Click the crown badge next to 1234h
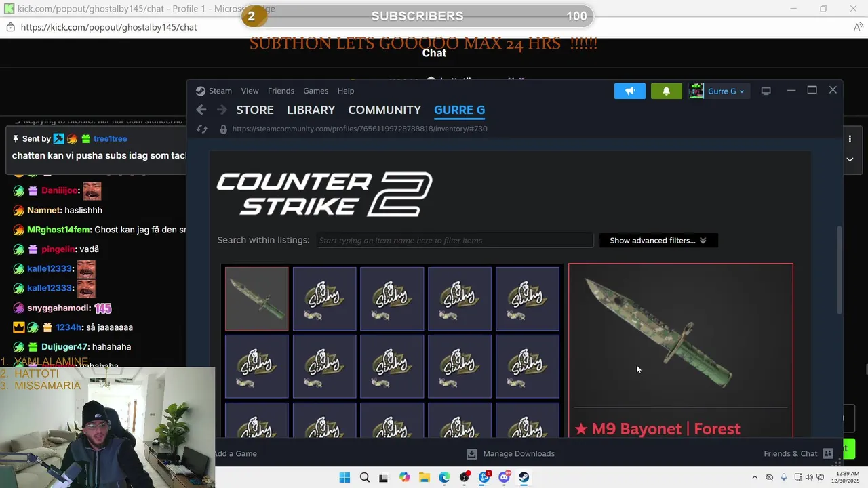 coord(19,327)
